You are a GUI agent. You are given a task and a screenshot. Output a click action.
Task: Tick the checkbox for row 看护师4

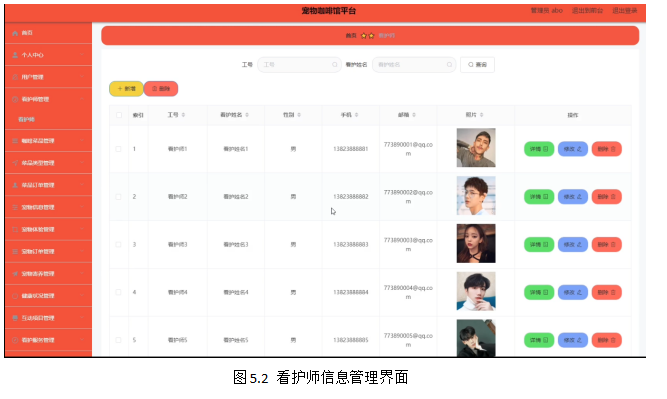118,292
